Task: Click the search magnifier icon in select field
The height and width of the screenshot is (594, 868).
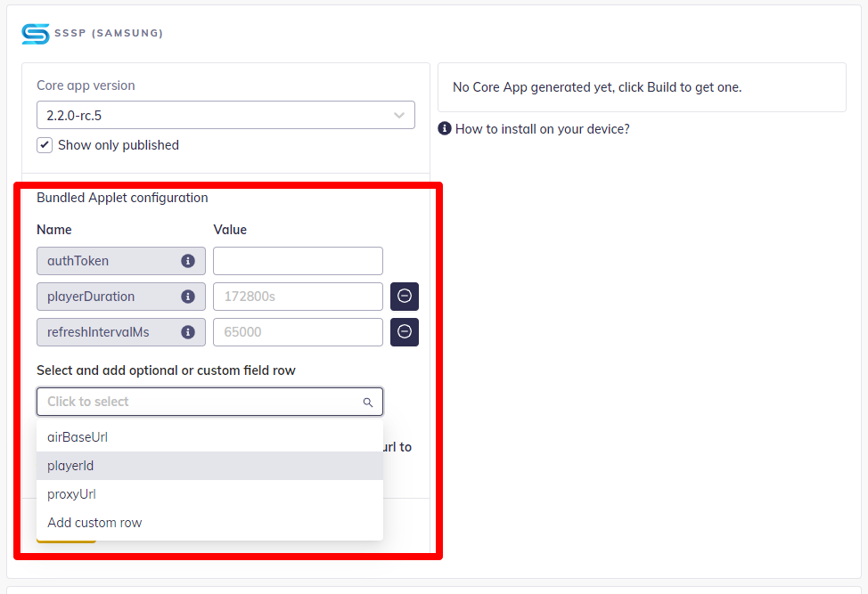Action: (x=368, y=403)
